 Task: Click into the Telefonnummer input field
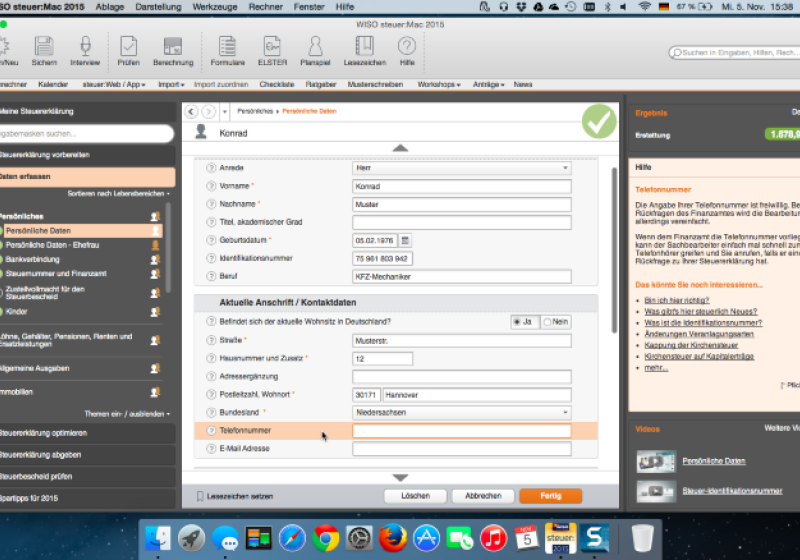[461, 431]
